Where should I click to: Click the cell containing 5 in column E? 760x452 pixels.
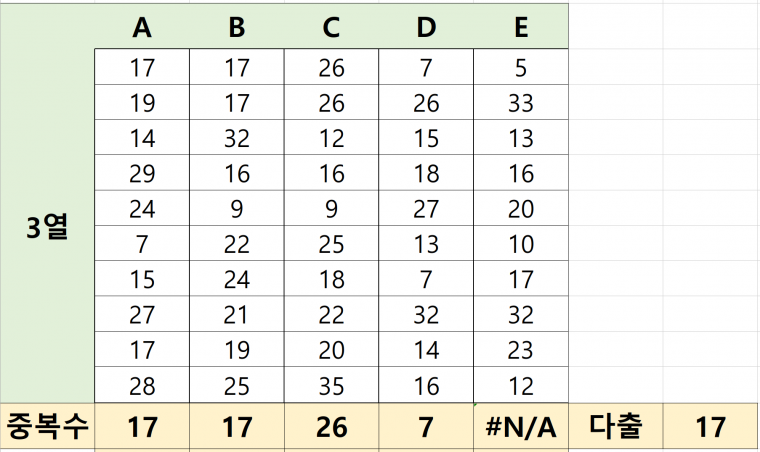click(521, 69)
